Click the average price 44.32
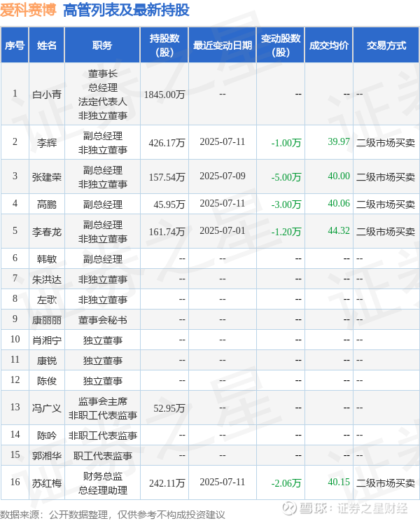The width and height of the screenshot is (420, 521). coord(339,230)
